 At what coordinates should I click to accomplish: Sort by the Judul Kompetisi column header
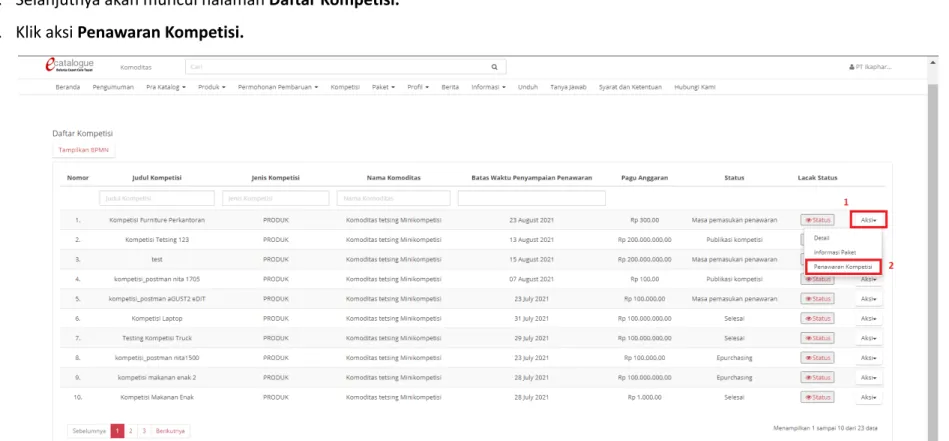coord(157,178)
